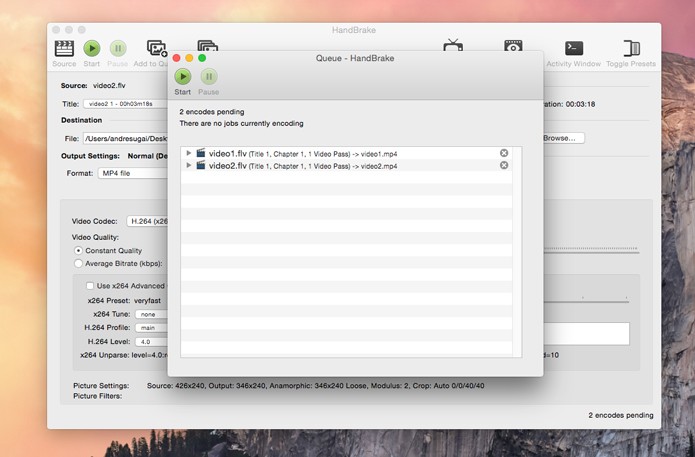Minimize the Queue window yellow button
This screenshot has width=695, height=457.
(189, 58)
